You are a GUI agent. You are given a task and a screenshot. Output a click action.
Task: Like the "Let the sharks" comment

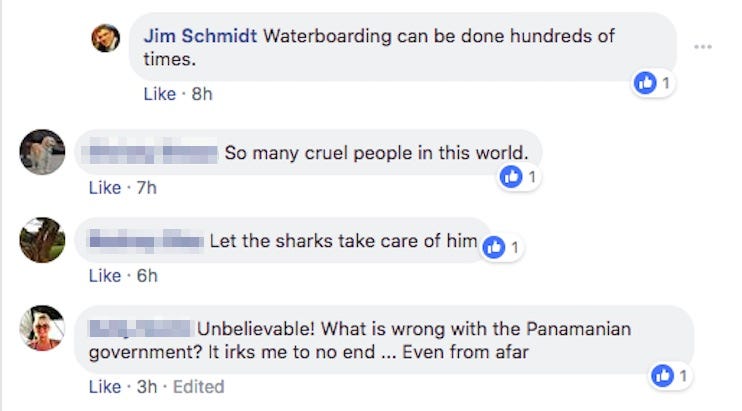click(104, 275)
